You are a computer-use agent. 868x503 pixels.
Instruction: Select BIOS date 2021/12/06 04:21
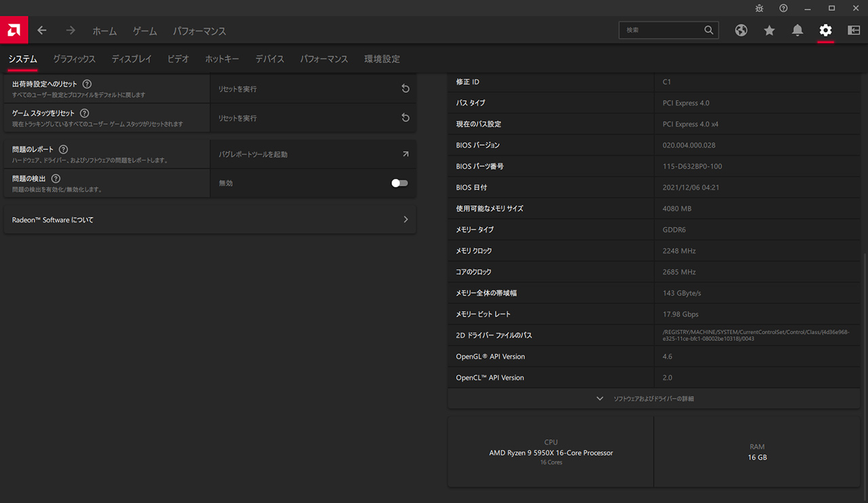tap(691, 187)
